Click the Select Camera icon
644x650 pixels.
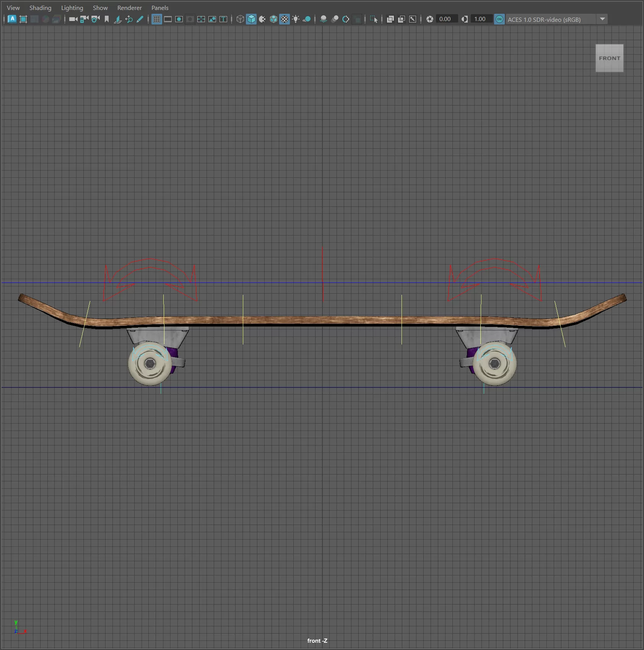coord(73,19)
